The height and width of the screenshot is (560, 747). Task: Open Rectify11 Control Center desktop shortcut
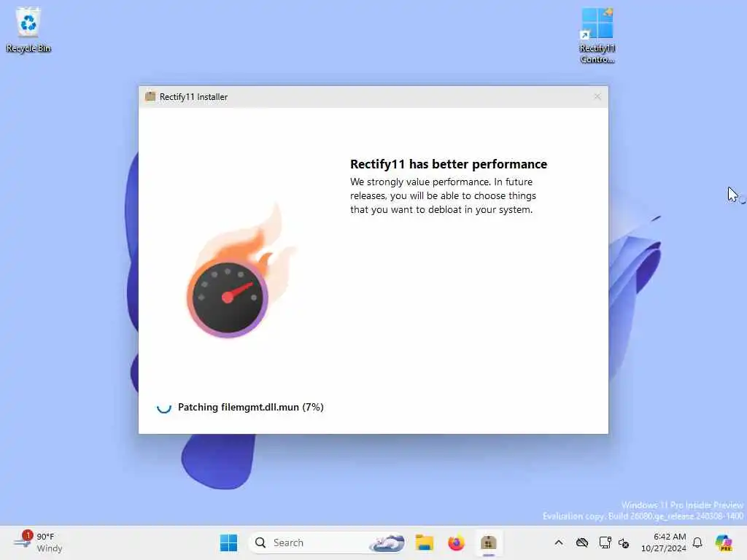(x=597, y=36)
